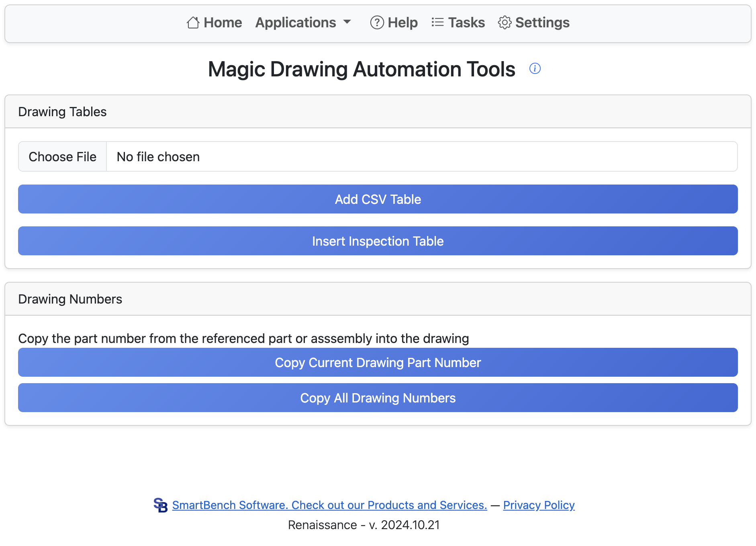Click the info icon beside the page title
This screenshot has height=546, width=756.
click(x=535, y=68)
